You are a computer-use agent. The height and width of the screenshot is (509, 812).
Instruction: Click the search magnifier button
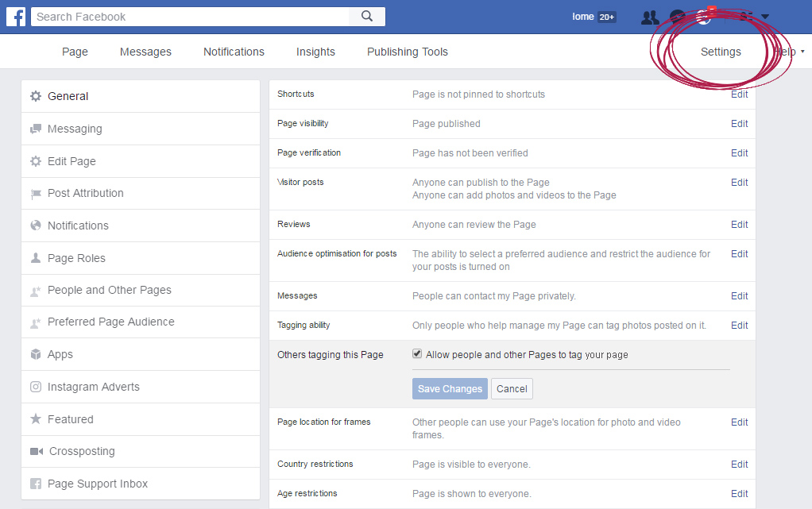[366, 17]
